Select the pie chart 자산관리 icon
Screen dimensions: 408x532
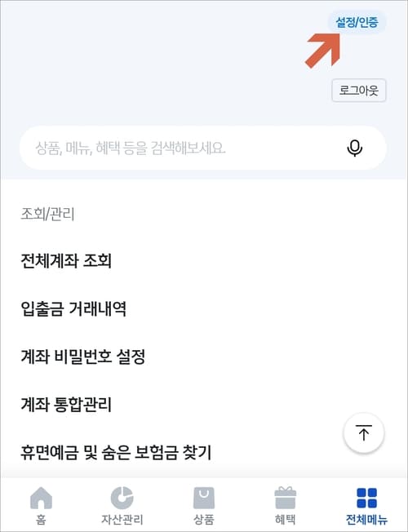pyautogui.click(x=122, y=498)
